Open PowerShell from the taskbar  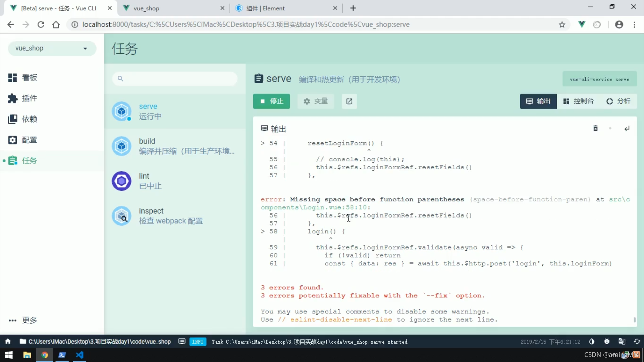pos(62,355)
